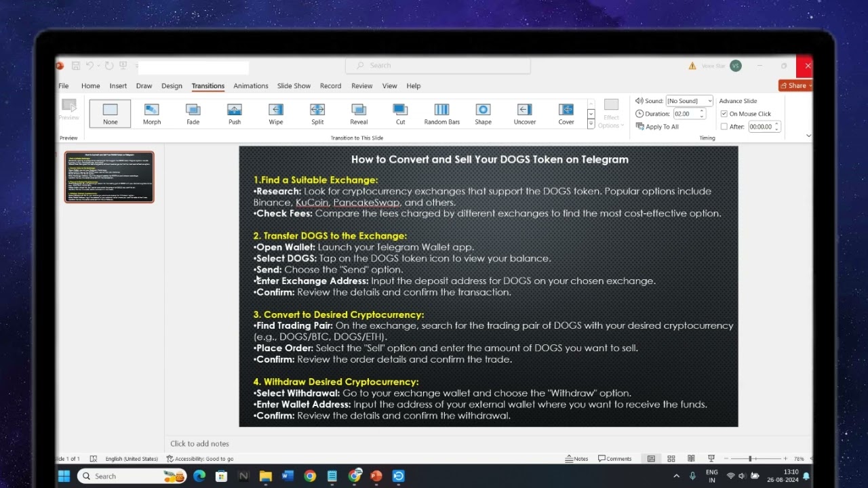Open File Explorer from taskbar
Image resolution: width=868 pixels, height=488 pixels.
point(265,476)
